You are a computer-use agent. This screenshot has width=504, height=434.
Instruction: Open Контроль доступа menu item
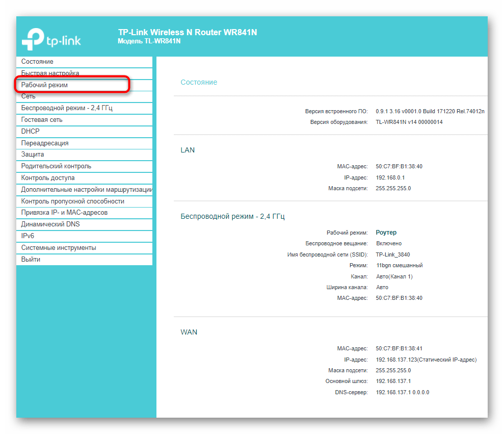(84, 178)
